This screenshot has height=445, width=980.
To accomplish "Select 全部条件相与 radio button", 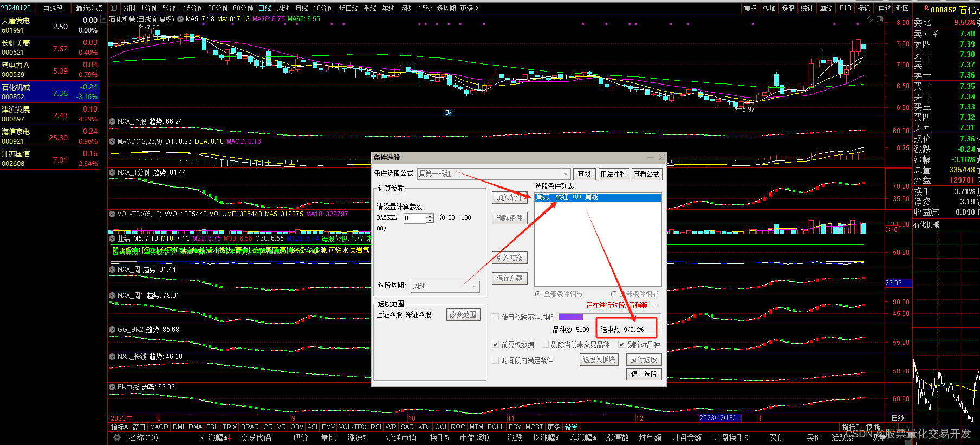I will 537,294.
